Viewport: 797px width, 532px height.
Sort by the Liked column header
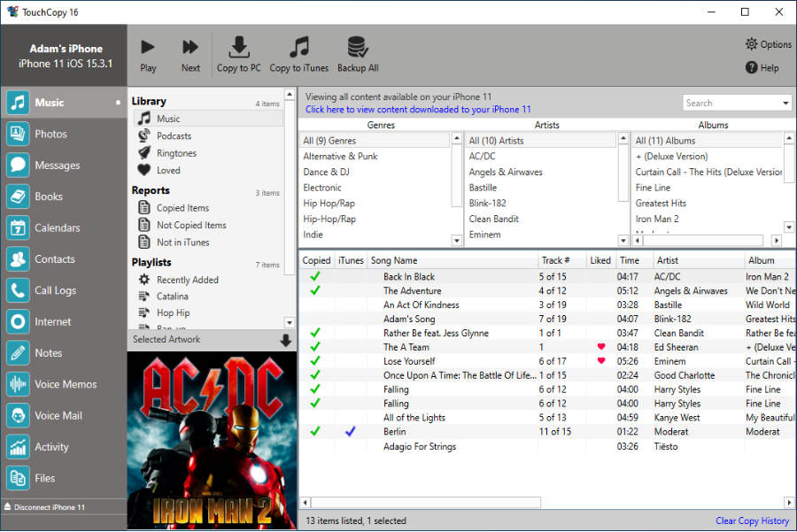(600, 260)
